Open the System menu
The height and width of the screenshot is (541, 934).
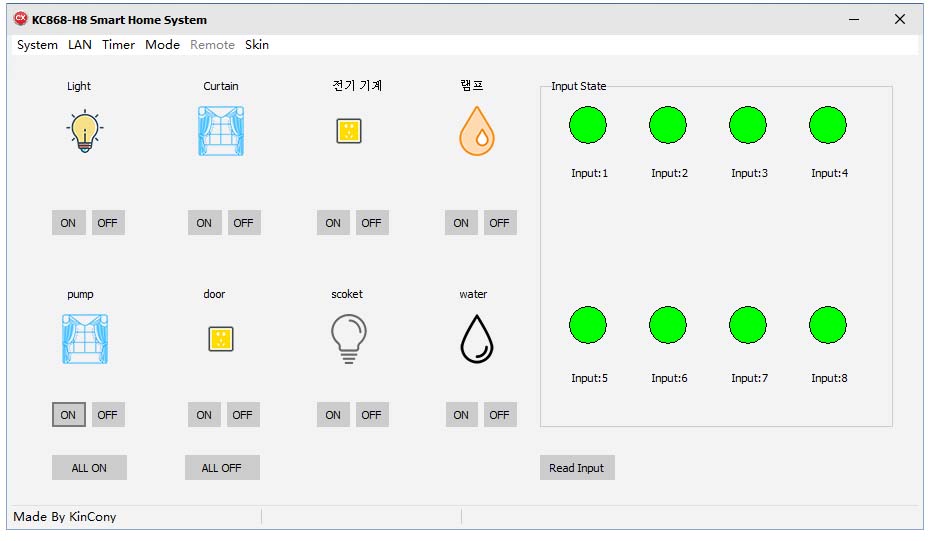(x=37, y=45)
